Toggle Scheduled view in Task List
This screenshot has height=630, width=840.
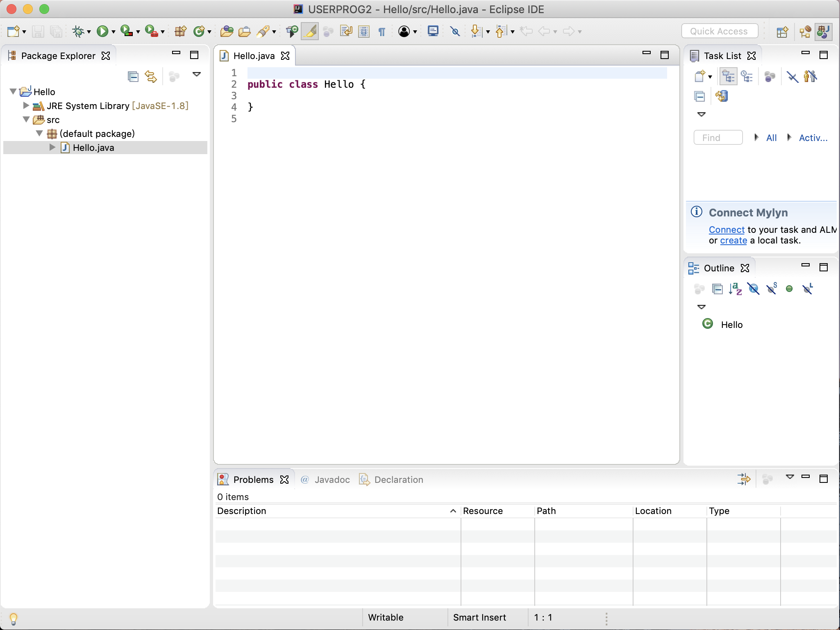(x=747, y=77)
